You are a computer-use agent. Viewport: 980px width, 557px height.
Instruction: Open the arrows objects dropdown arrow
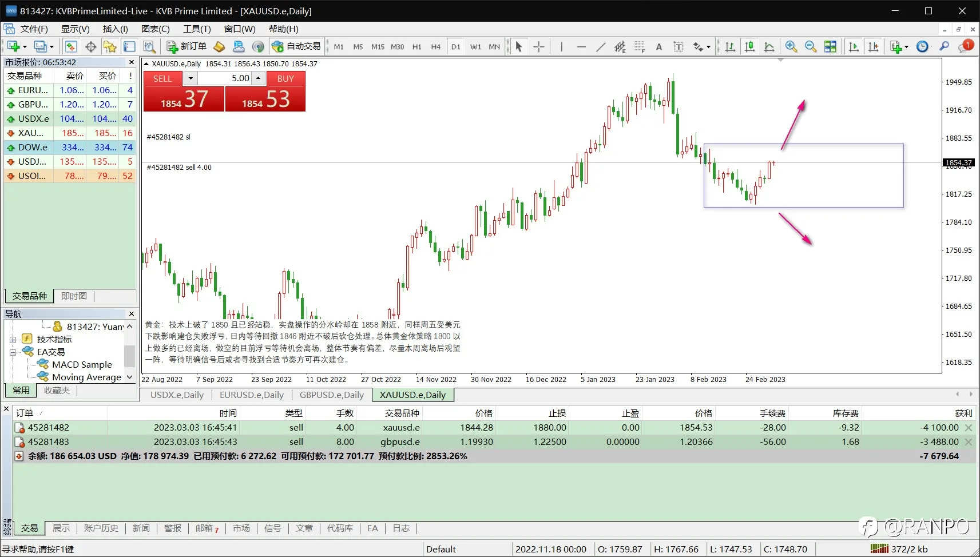[x=708, y=47]
